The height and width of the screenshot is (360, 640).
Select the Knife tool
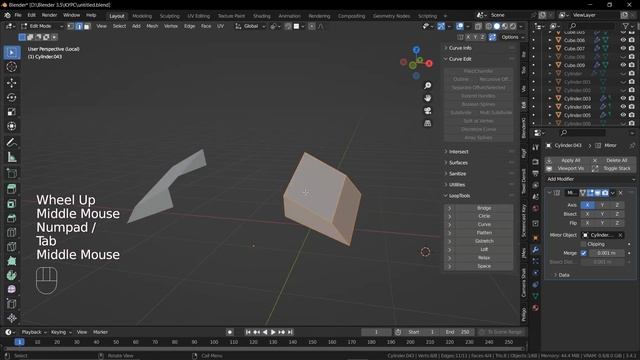11,247
